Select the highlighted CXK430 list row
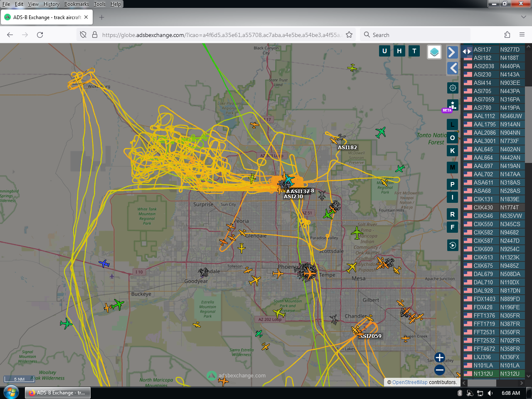 coord(494,207)
